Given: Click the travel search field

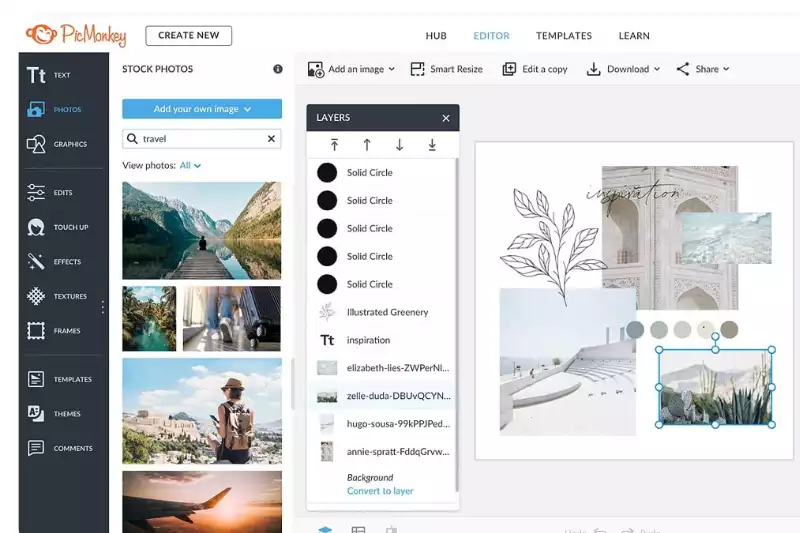Looking at the screenshot, I should click(x=202, y=139).
